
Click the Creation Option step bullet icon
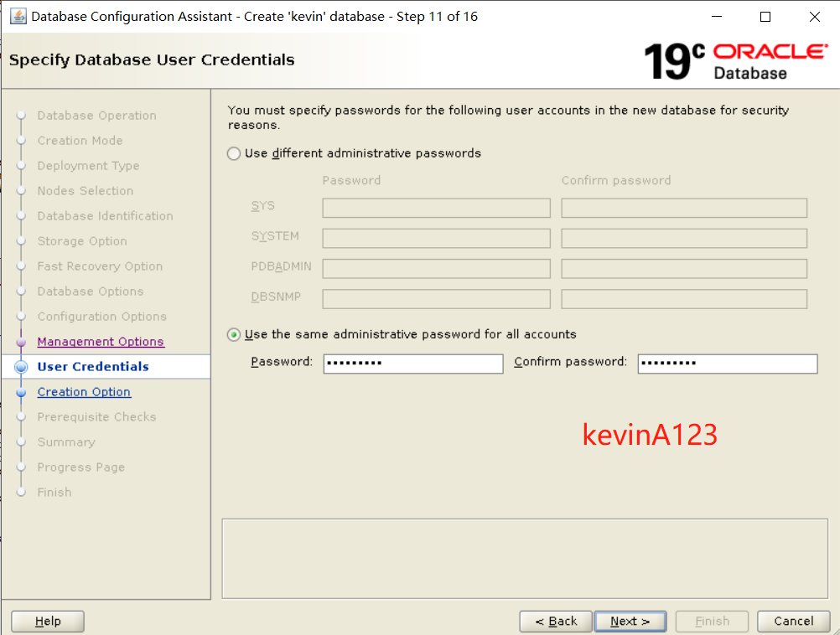(x=21, y=392)
